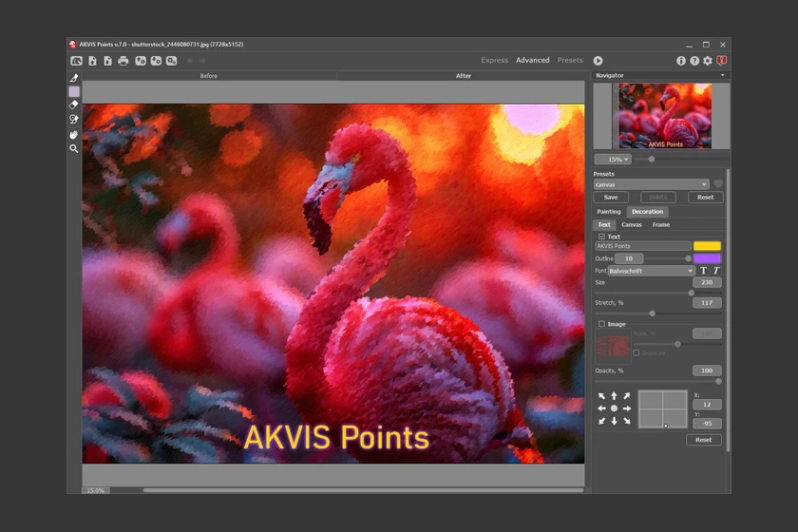
Task: Tick the Grayscale checkbox
Action: point(636,352)
